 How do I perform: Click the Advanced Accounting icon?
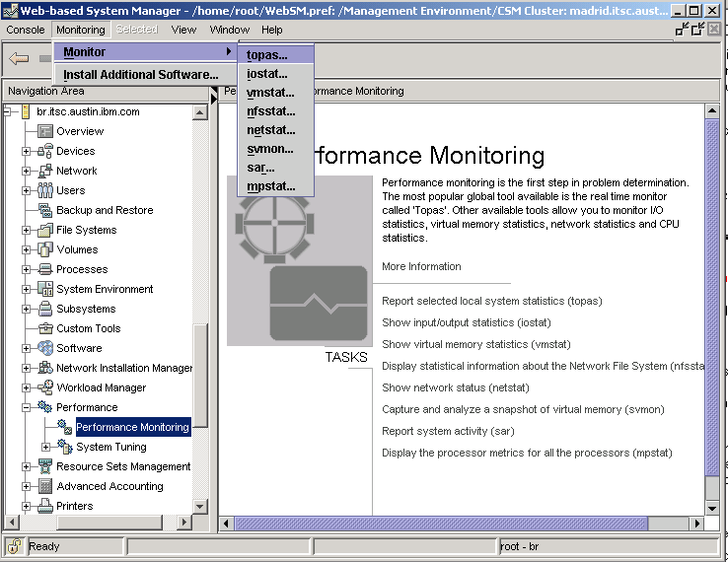point(45,486)
